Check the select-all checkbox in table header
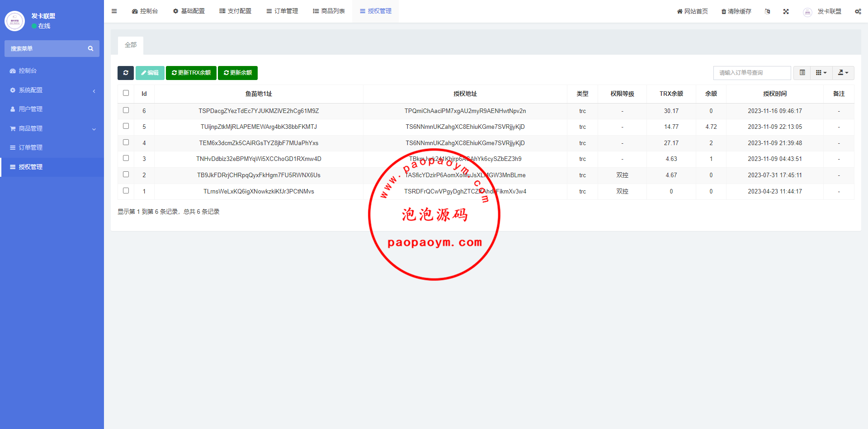Screen dimensions: 868x429 click(126, 93)
